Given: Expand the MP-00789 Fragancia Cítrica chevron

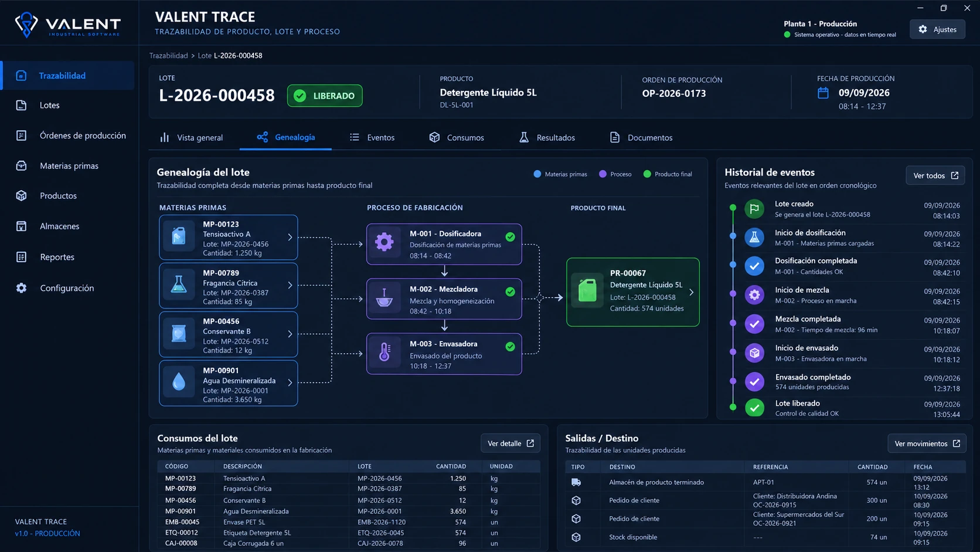Looking at the screenshot, I should (290, 286).
